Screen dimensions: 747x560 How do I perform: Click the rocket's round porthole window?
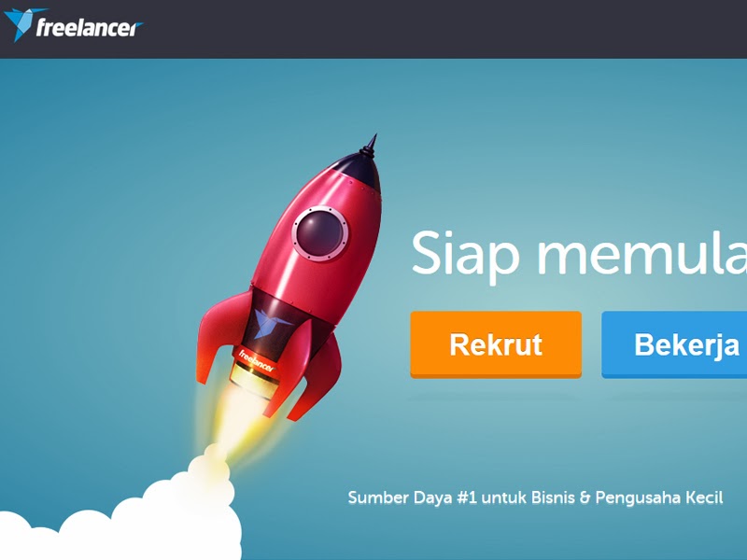319,233
